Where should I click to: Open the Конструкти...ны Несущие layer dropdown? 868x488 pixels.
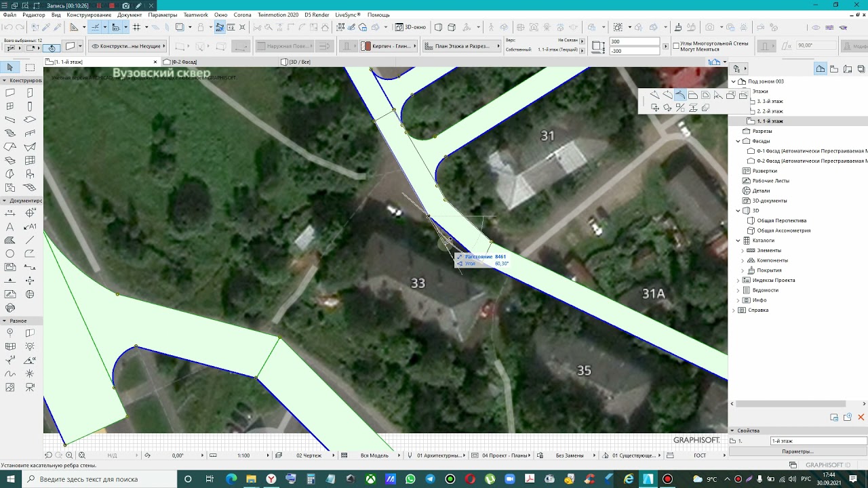[127, 46]
